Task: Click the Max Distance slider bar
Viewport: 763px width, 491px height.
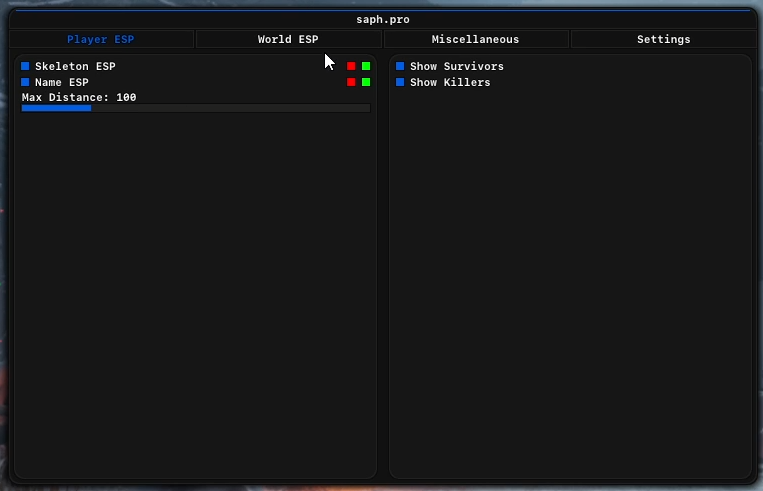Action: click(x=196, y=108)
